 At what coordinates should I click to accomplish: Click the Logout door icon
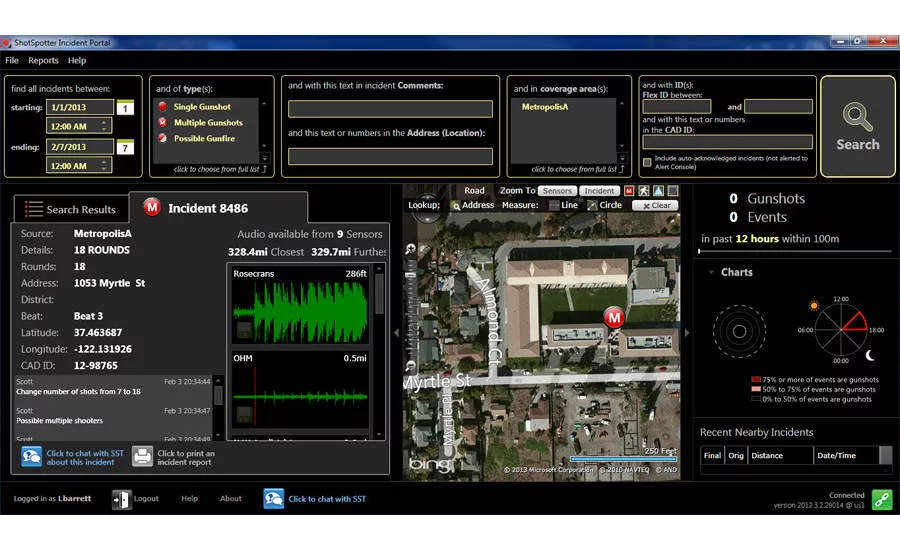pyautogui.click(x=121, y=499)
